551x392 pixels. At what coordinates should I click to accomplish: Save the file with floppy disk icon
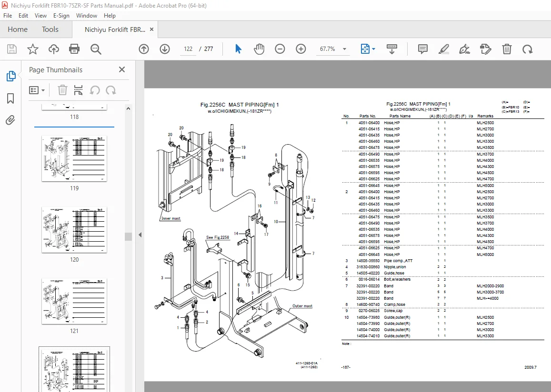point(12,49)
